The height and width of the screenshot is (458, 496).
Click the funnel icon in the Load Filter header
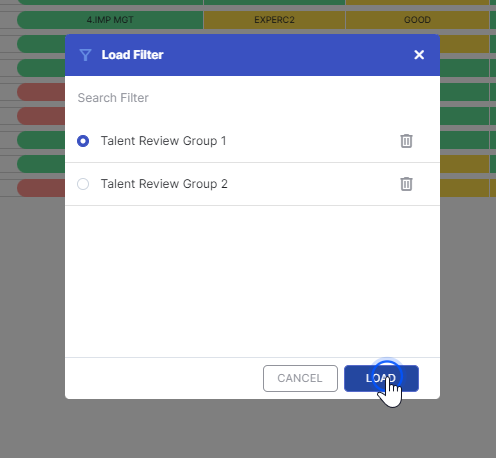tap(85, 55)
